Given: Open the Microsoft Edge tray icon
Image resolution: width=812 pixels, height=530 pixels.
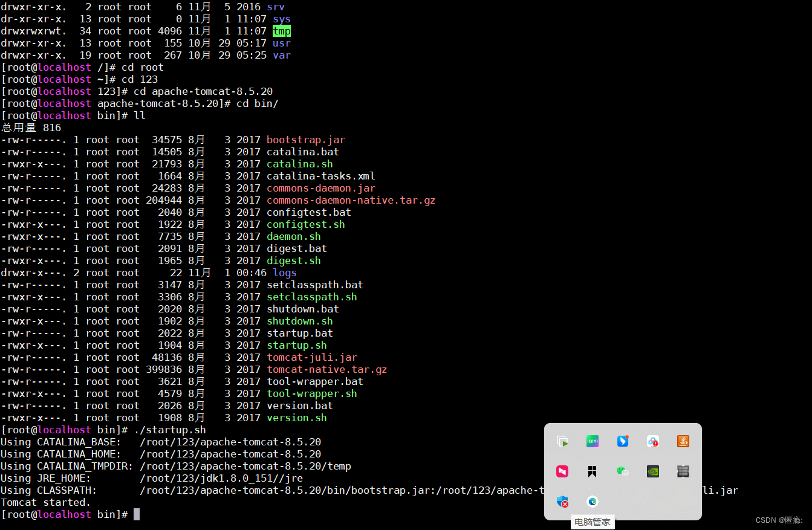Looking at the screenshot, I should coord(593,502).
